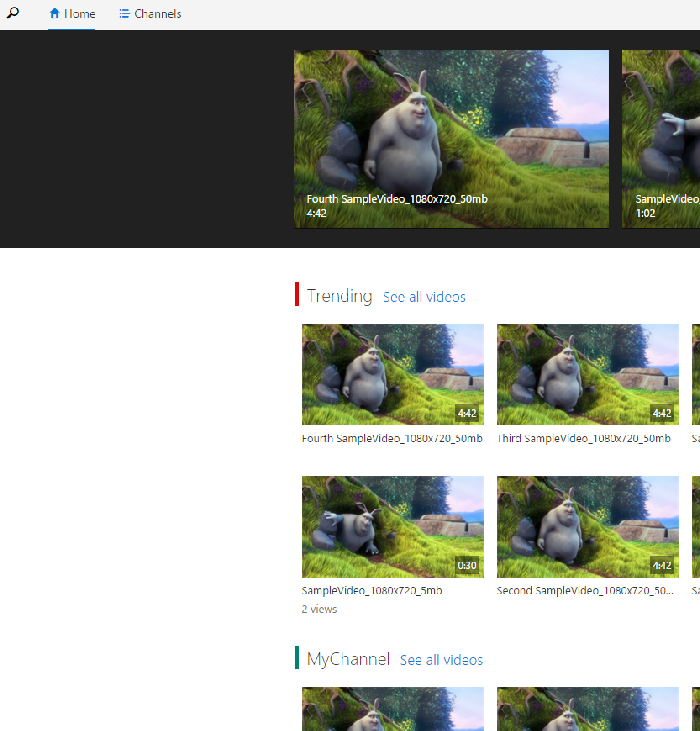The image size is (700, 731).
Task: Open first MyChannel video thumbnail
Action: (392, 709)
